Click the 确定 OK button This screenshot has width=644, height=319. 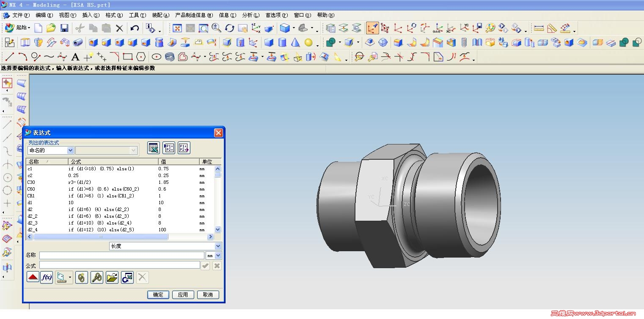158,295
